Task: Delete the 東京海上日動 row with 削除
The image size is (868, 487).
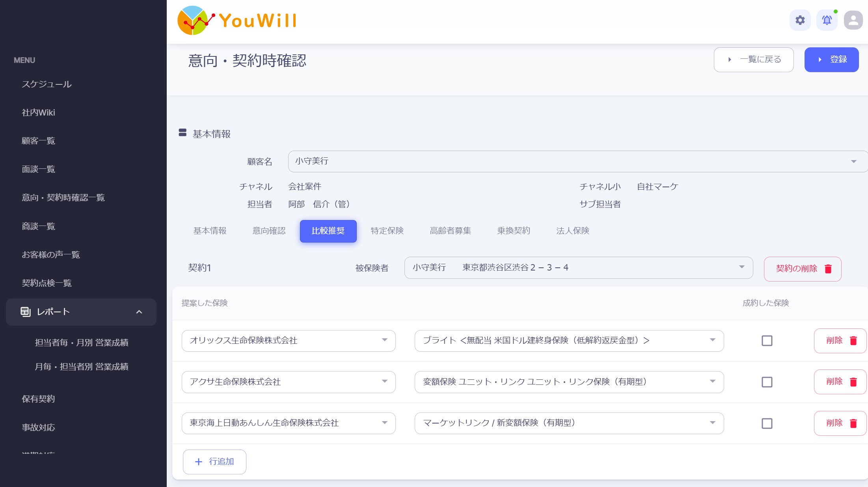Action: [840, 424]
